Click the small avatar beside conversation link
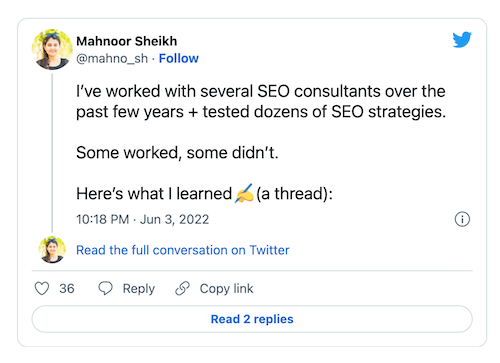The height and width of the screenshot is (363, 500). tap(52, 250)
